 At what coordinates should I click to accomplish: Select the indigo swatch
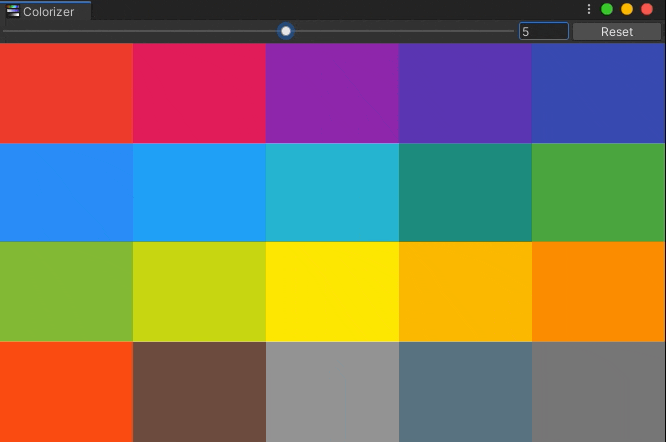598,93
